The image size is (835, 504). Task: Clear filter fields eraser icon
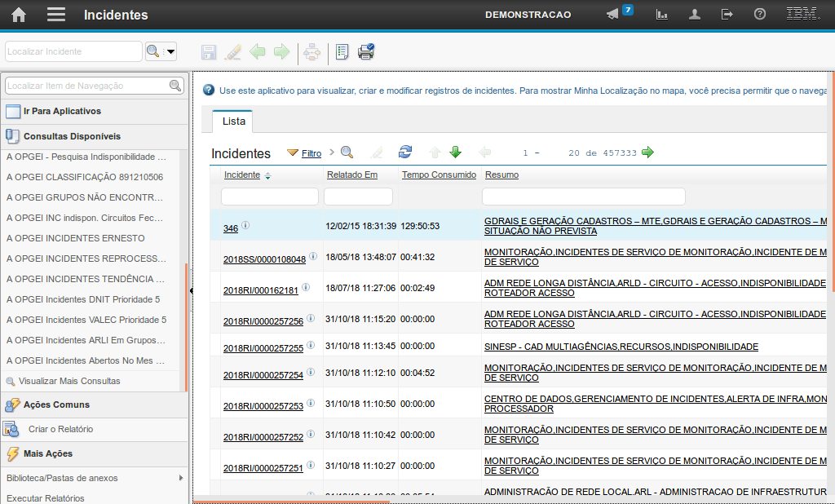[x=377, y=153]
